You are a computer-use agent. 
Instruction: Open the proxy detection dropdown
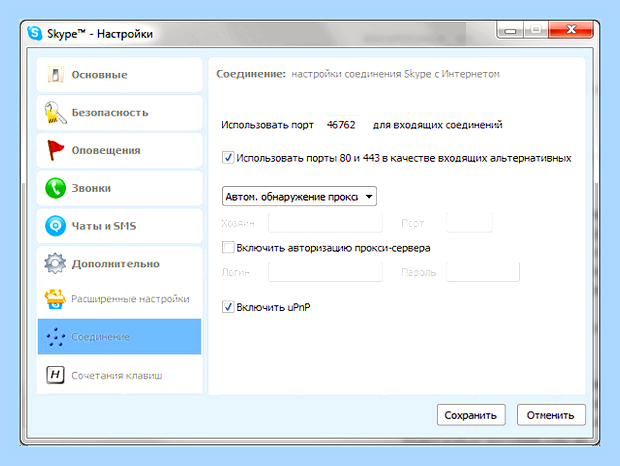tap(299, 196)
